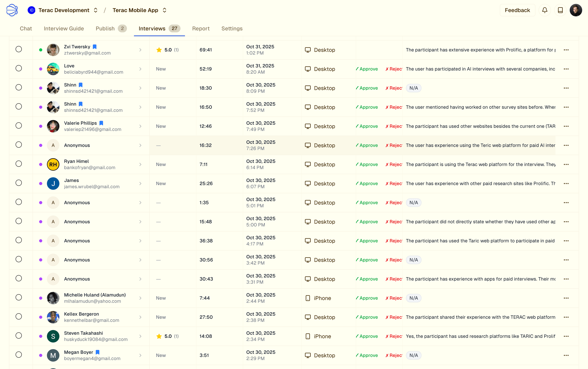
Task: Open the notifications bell
Action: click(545, 10)
